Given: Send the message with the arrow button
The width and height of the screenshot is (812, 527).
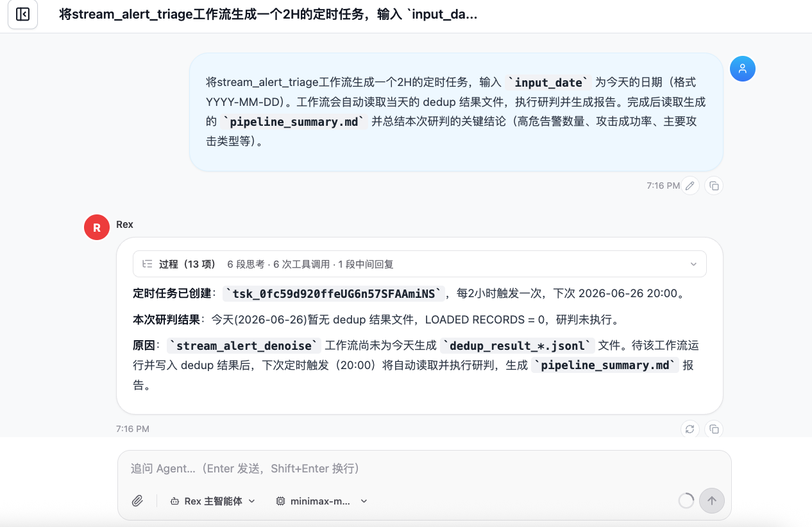Looking at the screenshot, I should 712,501.
